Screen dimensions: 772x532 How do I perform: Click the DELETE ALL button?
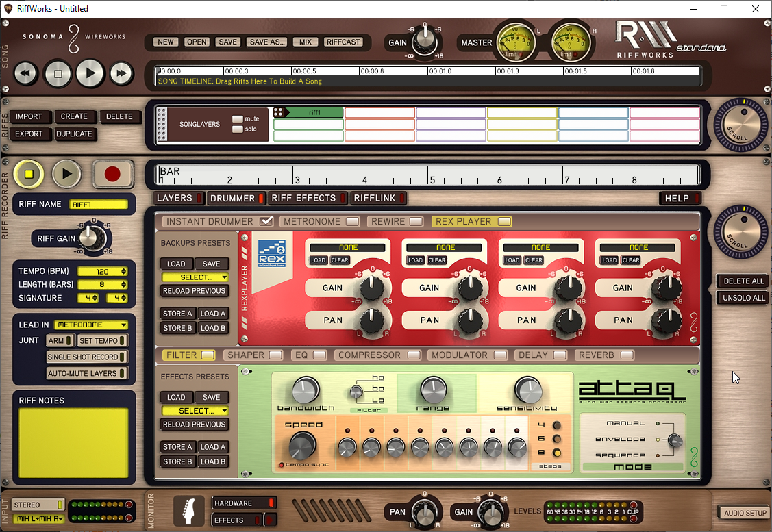click(x=743, y=281)
